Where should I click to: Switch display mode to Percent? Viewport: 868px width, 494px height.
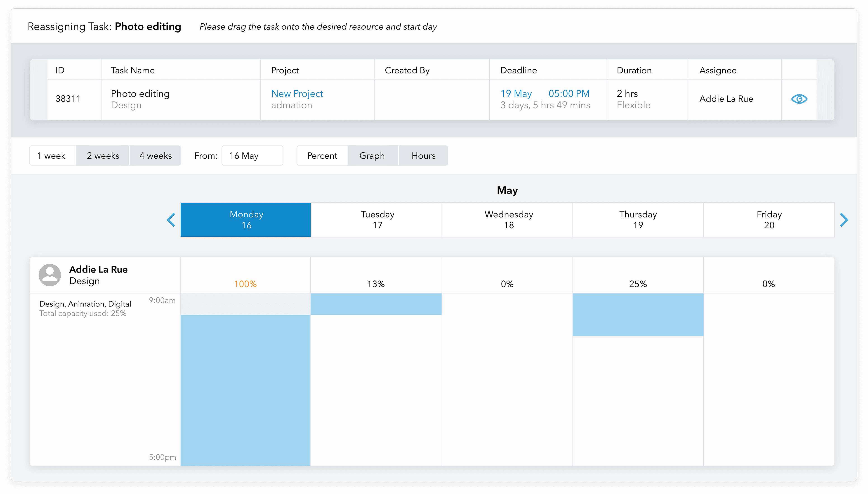click(322, 155)
